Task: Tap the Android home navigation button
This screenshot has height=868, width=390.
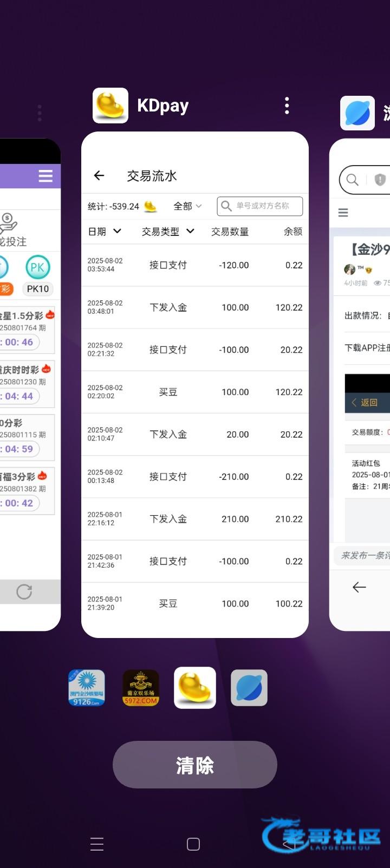Action: coord(193,844)
